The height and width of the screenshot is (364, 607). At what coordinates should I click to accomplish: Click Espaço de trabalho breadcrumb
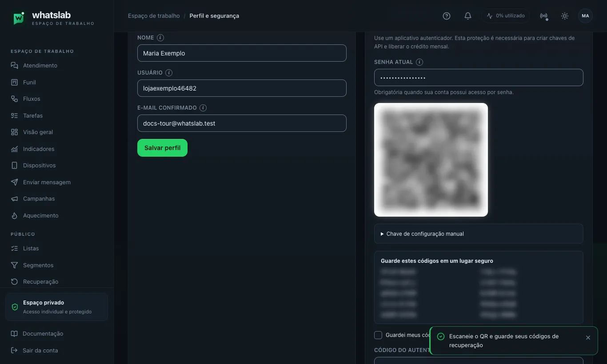point(154,16)
